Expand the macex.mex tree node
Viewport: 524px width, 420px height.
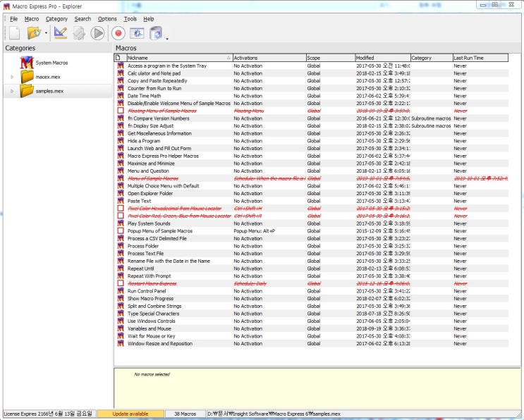(12, 76)
